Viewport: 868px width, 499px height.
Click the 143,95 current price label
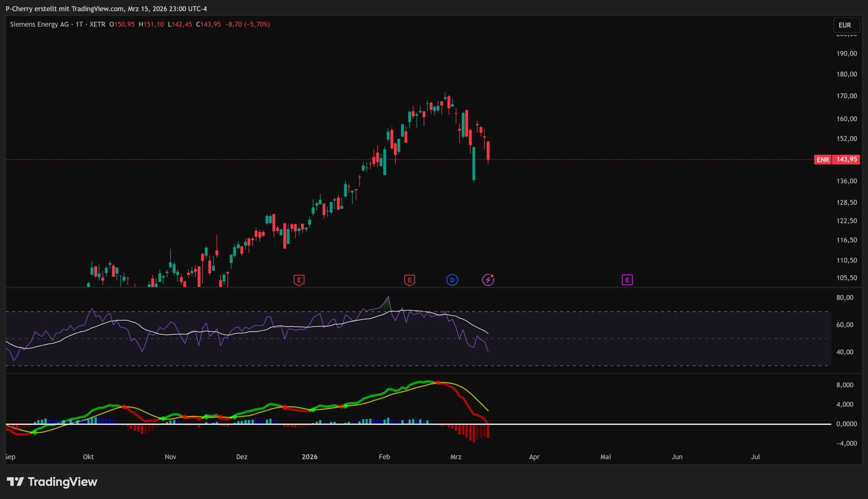point(846,160)
